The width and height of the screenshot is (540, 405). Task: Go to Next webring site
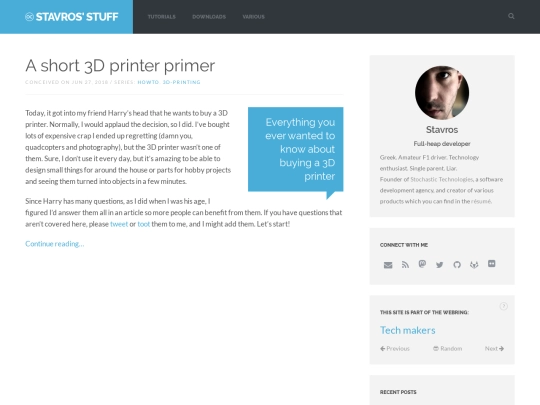pyautogui.click(x=495, y=349)
